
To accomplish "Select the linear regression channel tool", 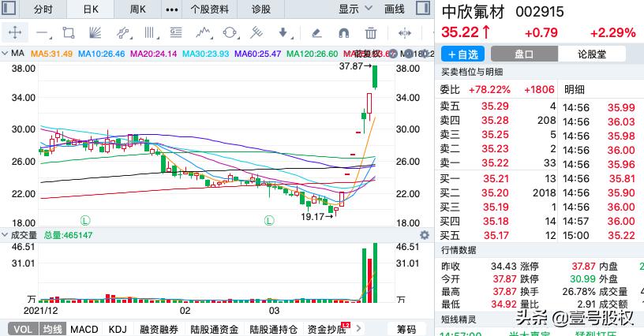I will (x=123, y=33).
